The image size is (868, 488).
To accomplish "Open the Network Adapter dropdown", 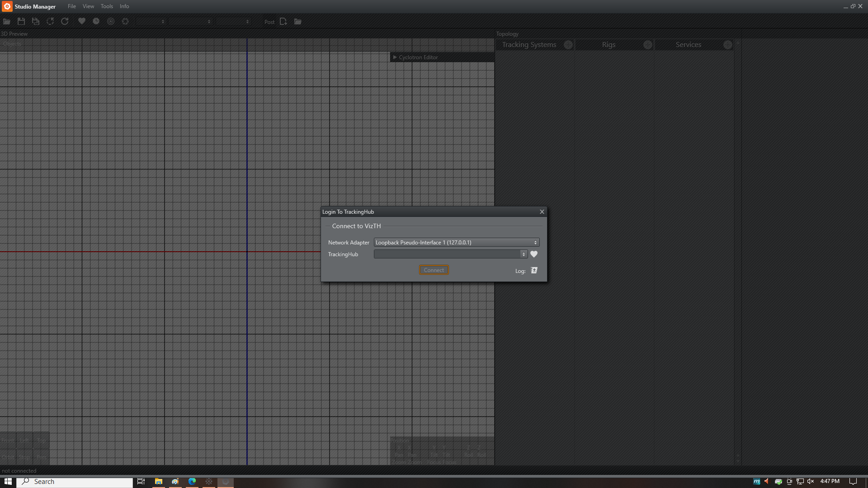I will pyautogui.click(x=456, y=243).
